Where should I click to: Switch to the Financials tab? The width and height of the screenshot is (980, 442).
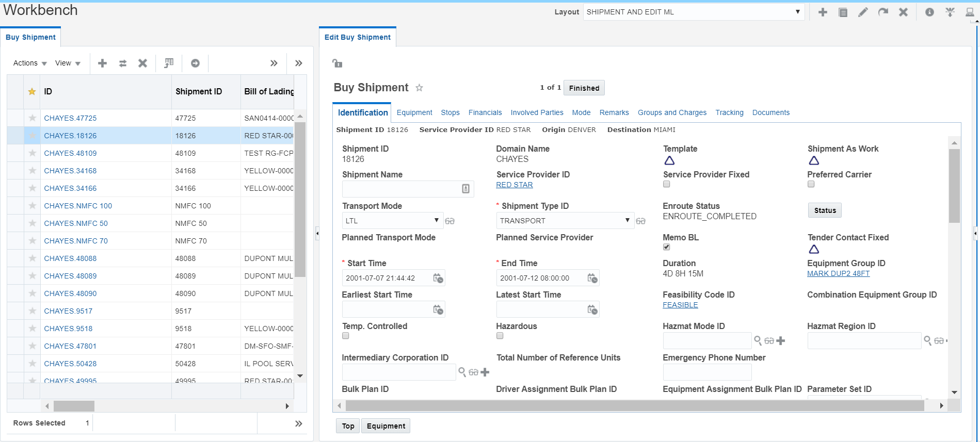[x=485, y=112]
